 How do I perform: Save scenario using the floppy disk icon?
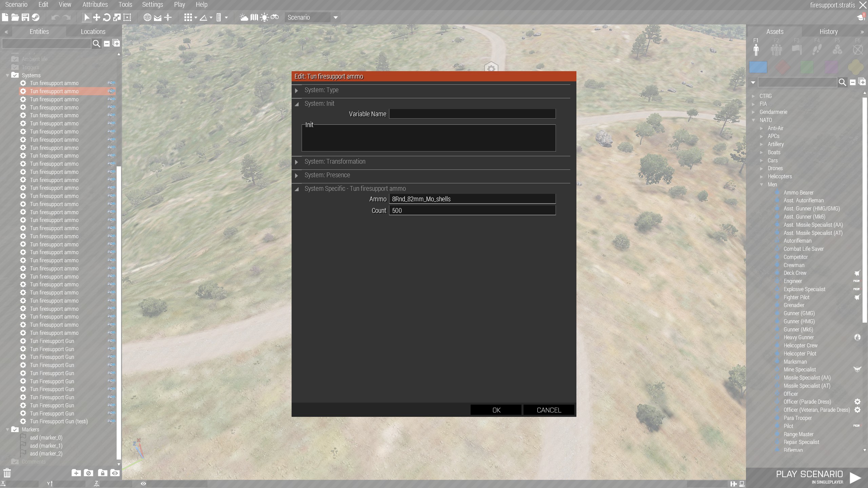click(25, 17)
